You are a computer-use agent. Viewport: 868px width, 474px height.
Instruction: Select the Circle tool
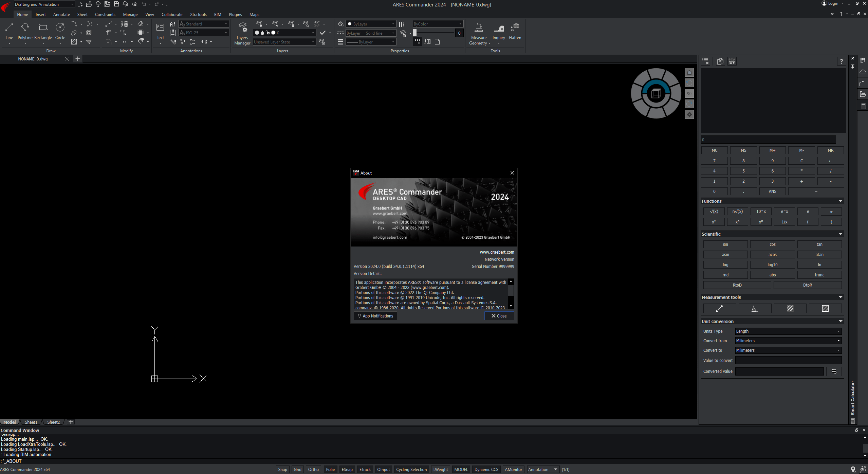(60, 31)
